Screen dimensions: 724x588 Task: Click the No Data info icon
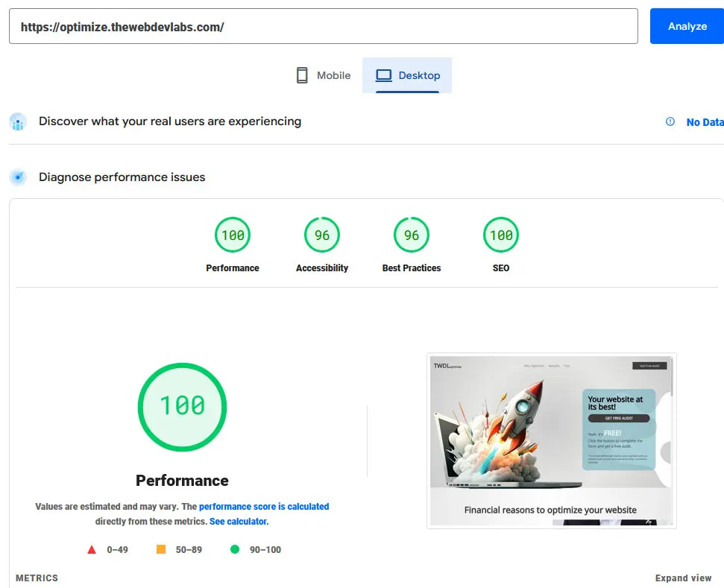[x=670, y=121]
